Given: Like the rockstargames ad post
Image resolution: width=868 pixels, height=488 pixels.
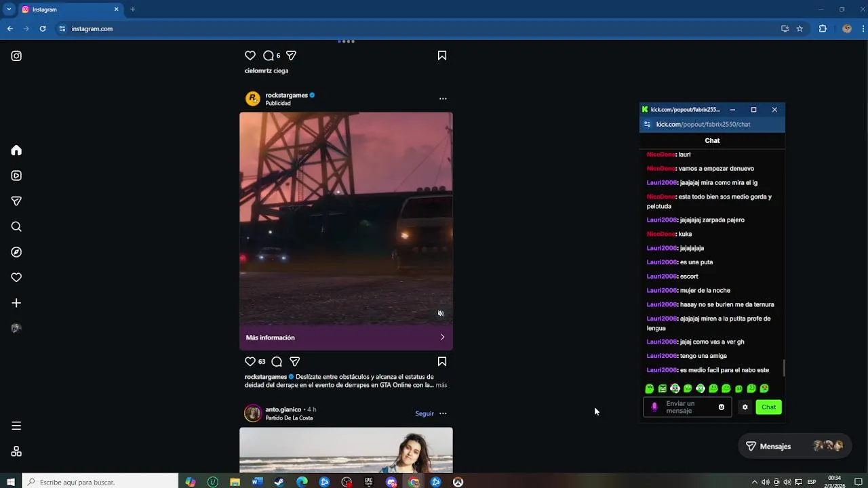Looking at the screenshot, I should [x=250, y=362].
